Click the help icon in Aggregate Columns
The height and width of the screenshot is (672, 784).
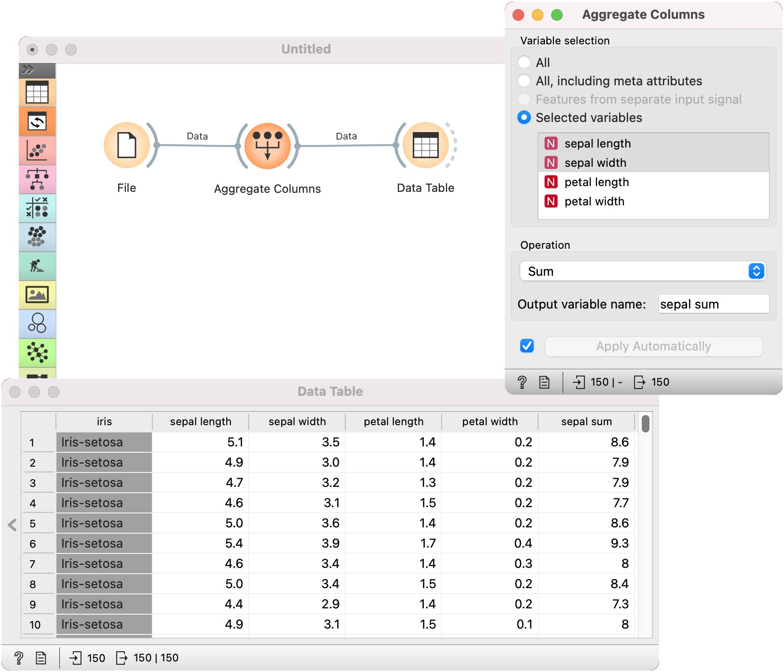click(x=522, y=382)
